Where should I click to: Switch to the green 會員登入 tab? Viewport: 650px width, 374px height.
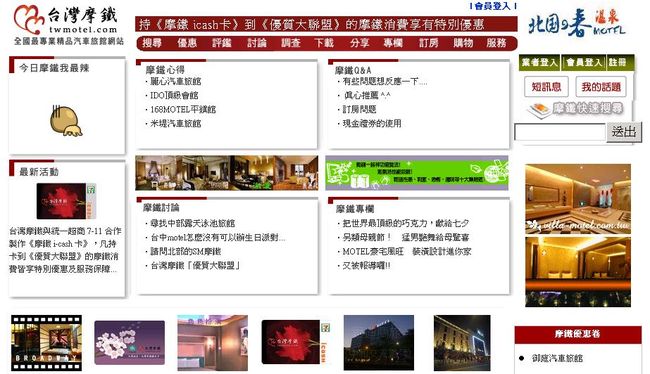point(584,63)
